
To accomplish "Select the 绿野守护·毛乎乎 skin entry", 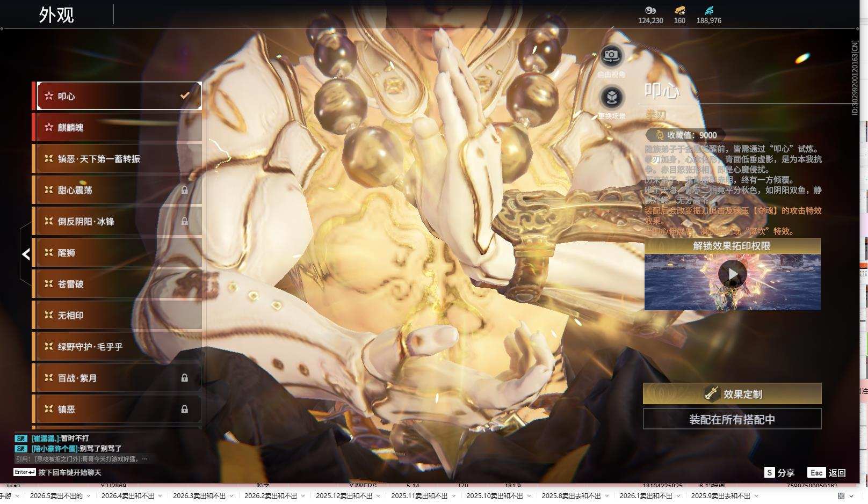I will (117, 346).
